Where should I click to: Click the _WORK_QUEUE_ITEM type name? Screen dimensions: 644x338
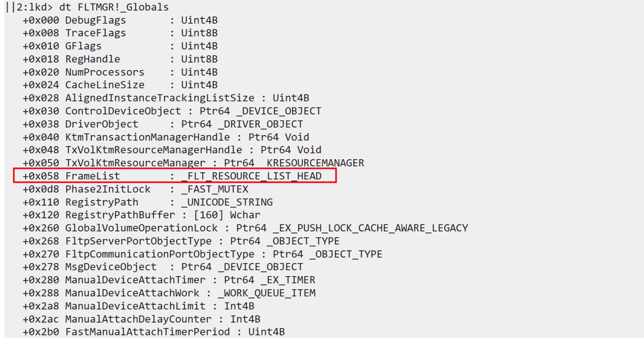(267, 293)
